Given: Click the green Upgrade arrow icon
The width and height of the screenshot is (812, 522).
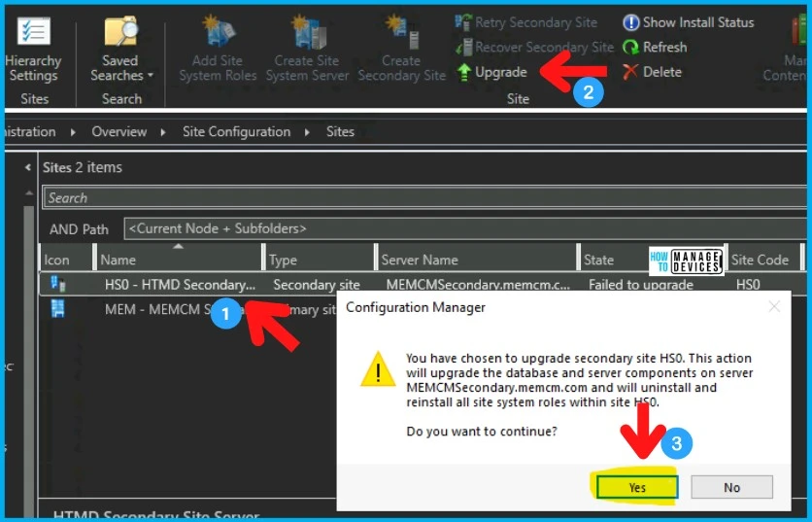Looking at the screenshot, I should 463,72.
